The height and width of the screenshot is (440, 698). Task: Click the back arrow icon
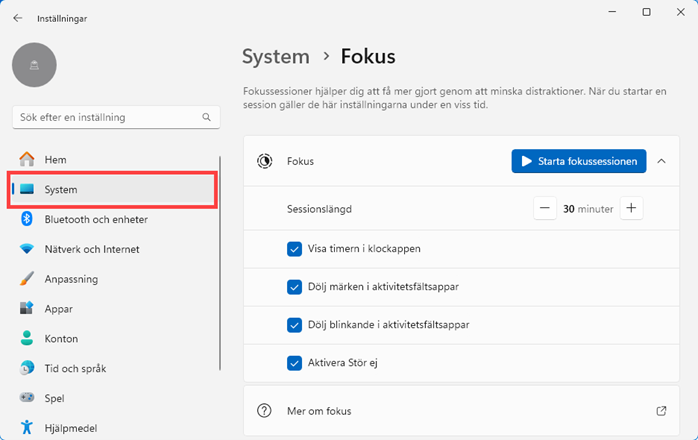(18, 18)
